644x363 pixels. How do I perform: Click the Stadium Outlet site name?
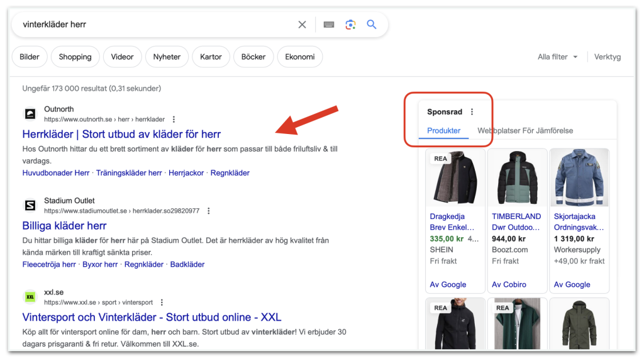(69, 201)
